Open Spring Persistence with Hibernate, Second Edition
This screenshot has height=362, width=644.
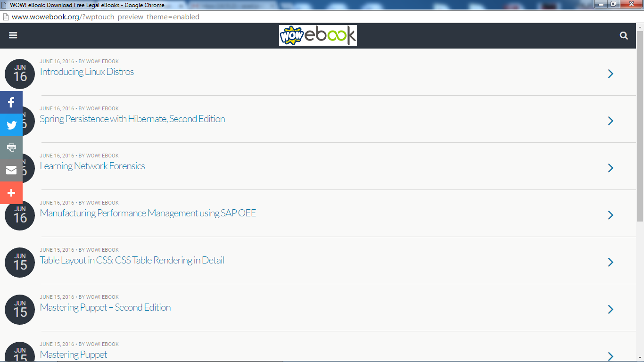click(132, 119)
